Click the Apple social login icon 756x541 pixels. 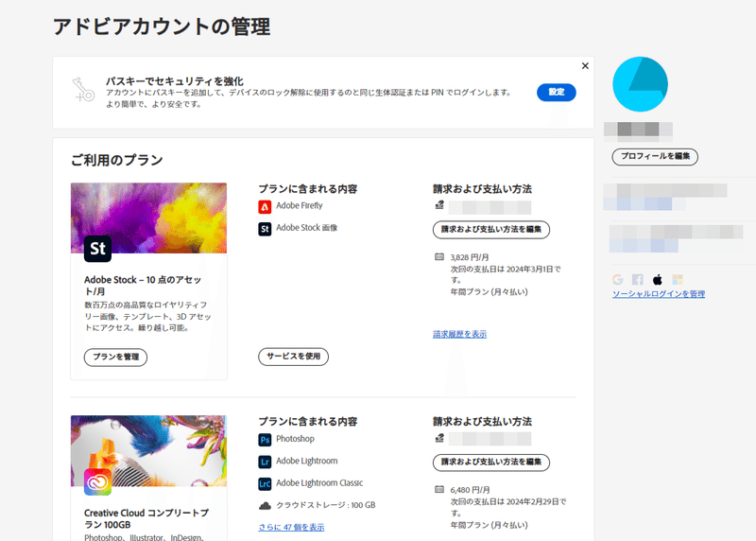pyautogui.click(x=657, y=279)
